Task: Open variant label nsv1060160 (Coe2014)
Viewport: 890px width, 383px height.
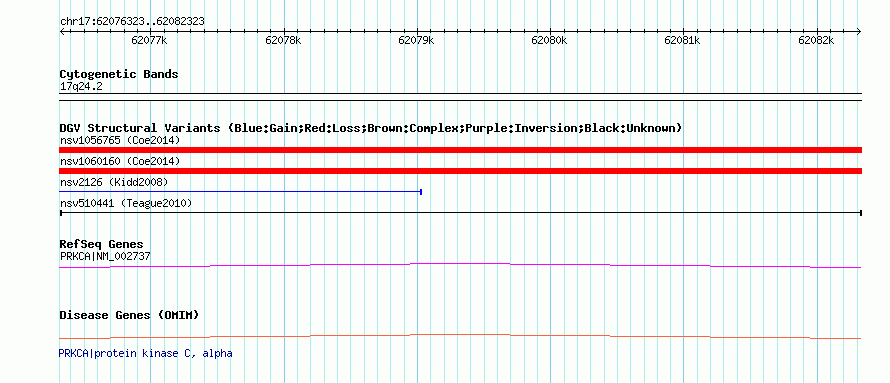Action: click(120, 162)
